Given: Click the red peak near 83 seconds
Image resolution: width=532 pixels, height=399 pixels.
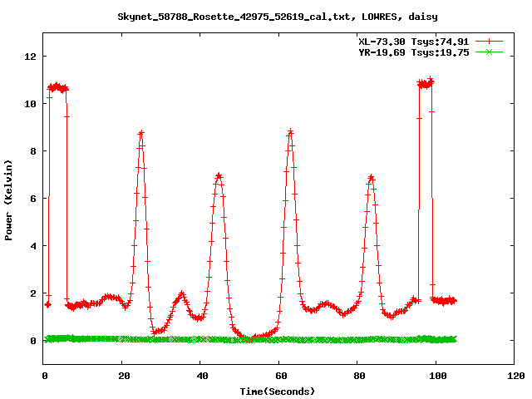Looking at the screenshot, I should (372, 177).
